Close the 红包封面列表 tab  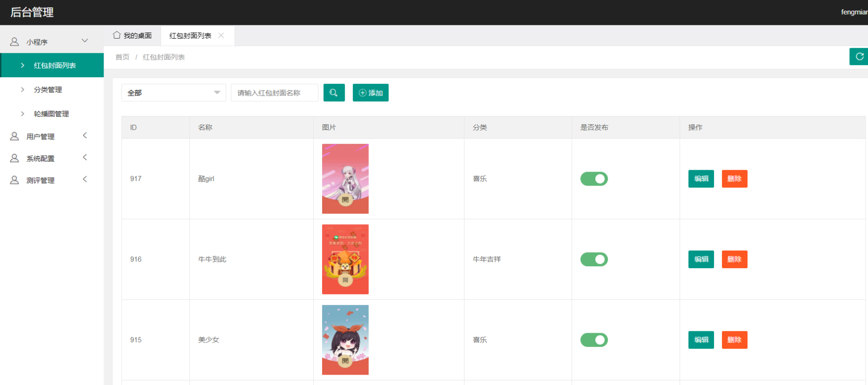coord(221,36)
